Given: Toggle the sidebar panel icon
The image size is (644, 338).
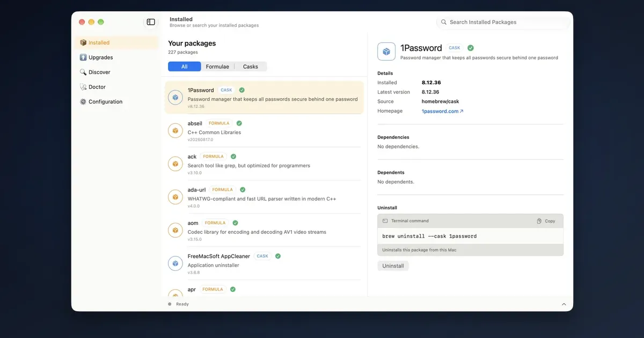Looking at the screenshot, I should (151, 22).
